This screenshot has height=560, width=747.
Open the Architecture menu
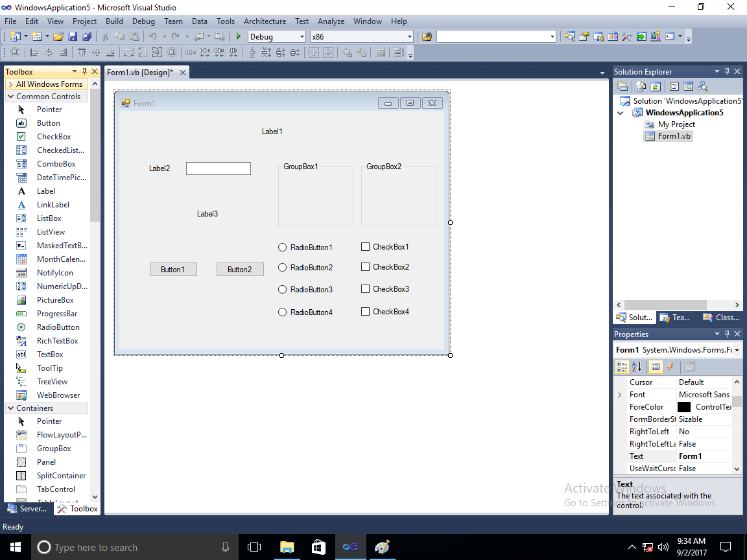point(265,21)
